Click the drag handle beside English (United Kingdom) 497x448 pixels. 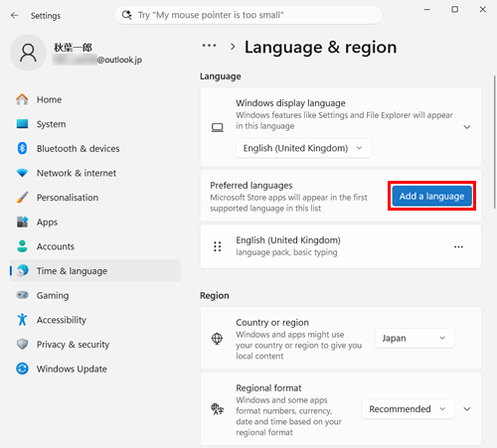218,246
